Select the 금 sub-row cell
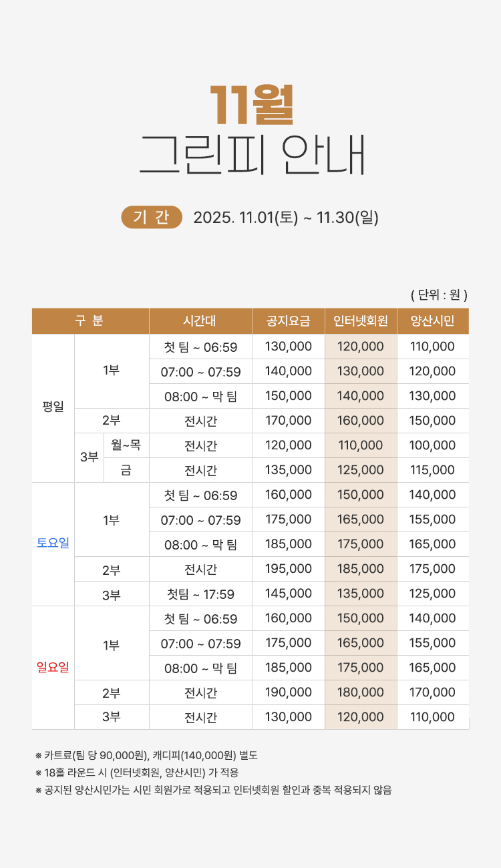The width and height of the screenshot is (501, 868). point(126,469)
